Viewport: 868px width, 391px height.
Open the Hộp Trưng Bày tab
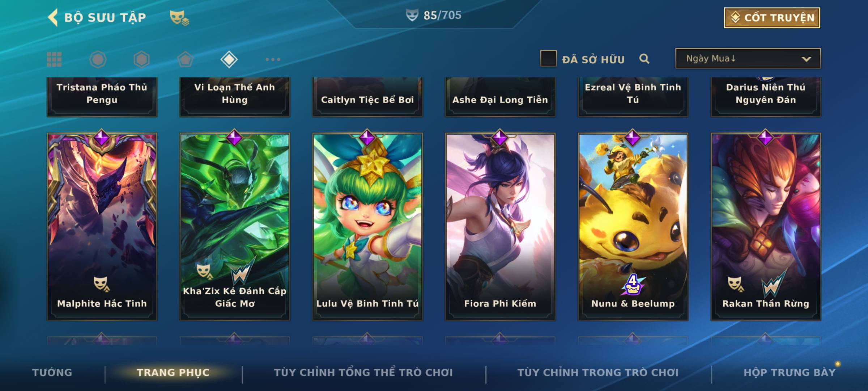click(790, 373)
